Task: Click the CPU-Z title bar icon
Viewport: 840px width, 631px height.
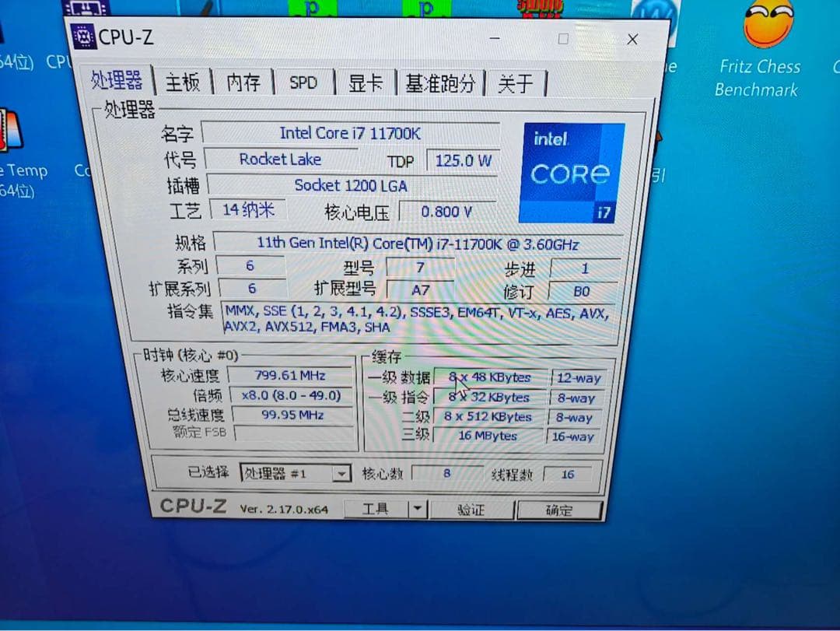Action: 83,37
